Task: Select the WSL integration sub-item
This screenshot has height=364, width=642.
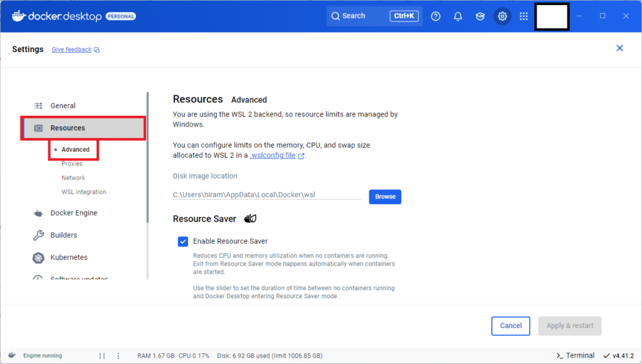Action: click(84, 192)
